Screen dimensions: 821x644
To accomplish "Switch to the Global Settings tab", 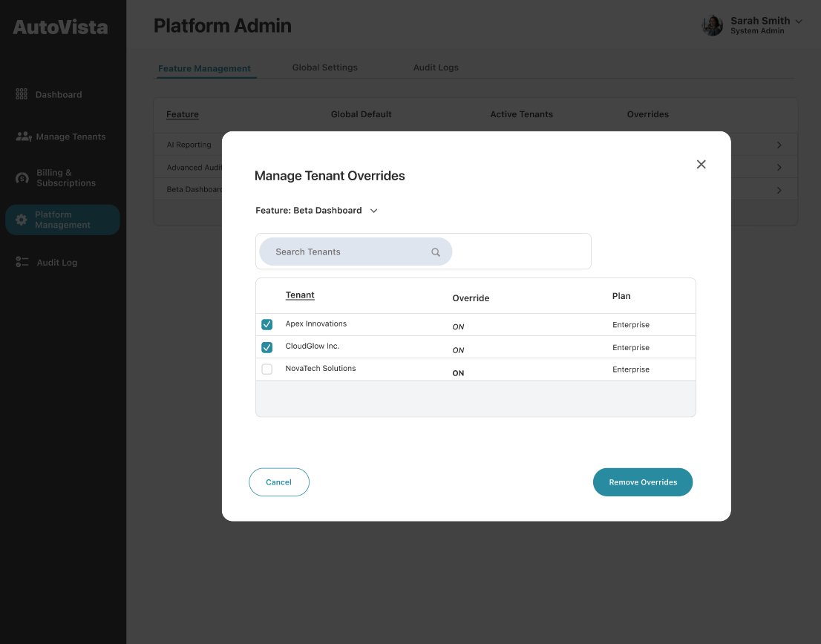I will point(324,68).
